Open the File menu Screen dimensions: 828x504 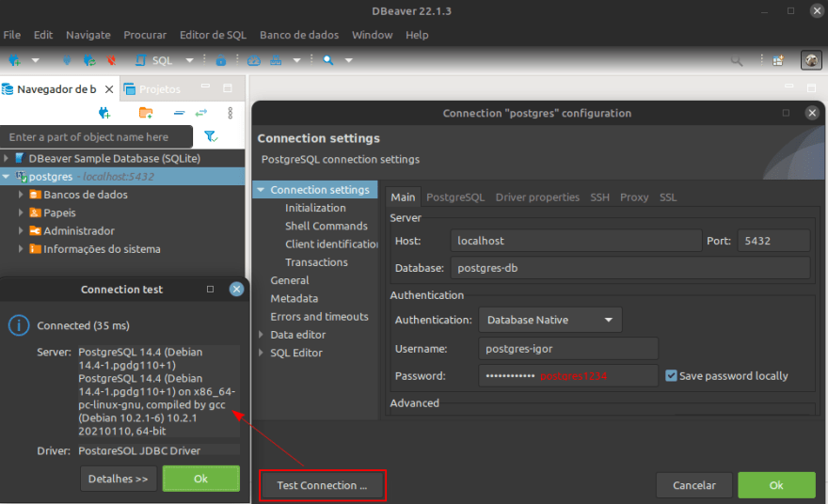pos(11,35)
